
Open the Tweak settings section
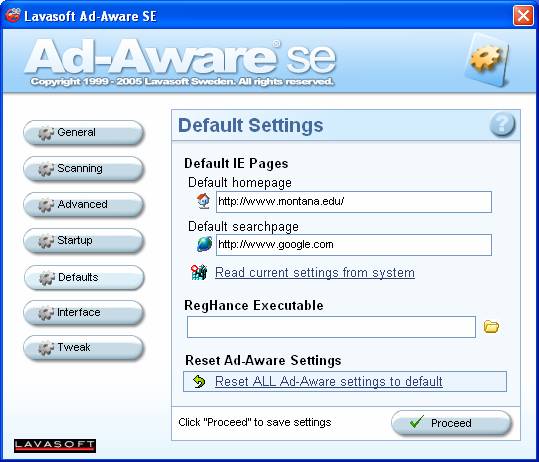[x=84, y=348]
